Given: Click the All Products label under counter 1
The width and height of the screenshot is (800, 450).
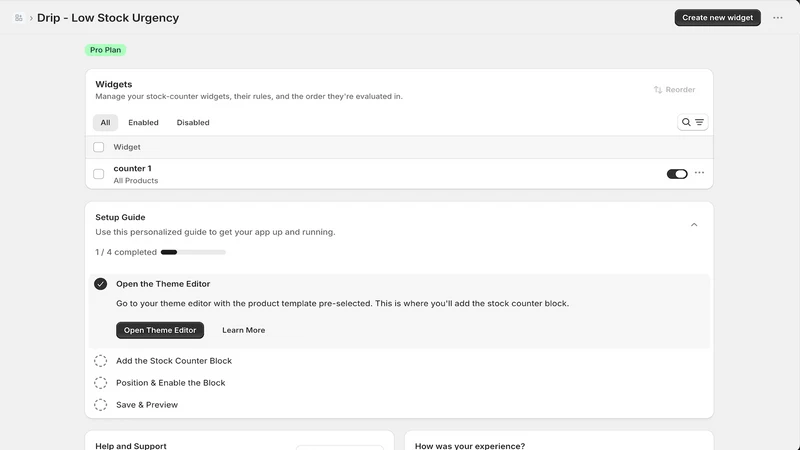Looking at the screenshot, I should [136, 181].
